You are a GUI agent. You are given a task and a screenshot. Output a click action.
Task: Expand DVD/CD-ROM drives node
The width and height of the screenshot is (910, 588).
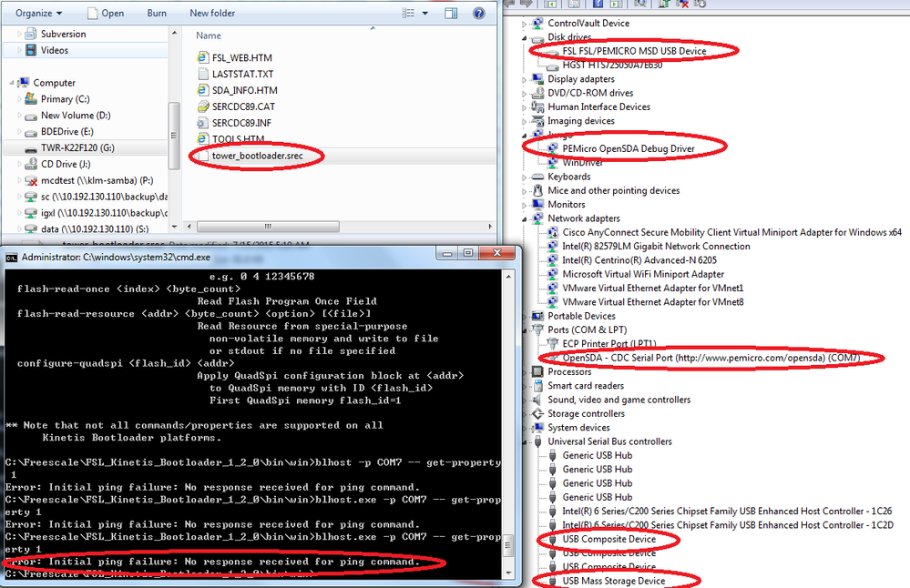[524, 94]
